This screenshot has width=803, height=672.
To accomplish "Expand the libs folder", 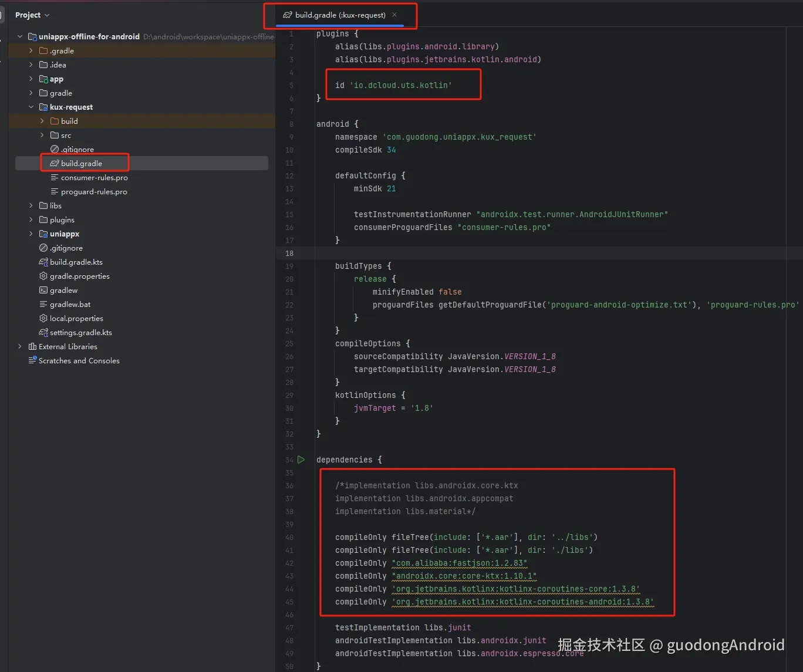I will click(x=31, y=205).
